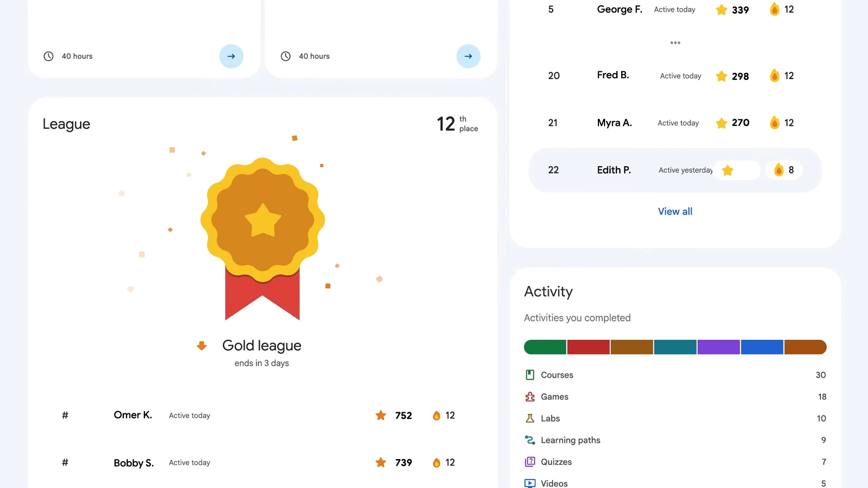Image resolution: width=868 pixels, height=488 pixels.
Task: Expand hidden leaderboard ranks via the ellipsis
Action: (x=675, y=42)
